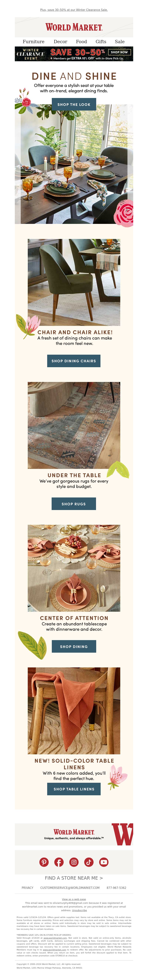Image resolution: width=148 pixels, height=980 pixels.
Task: Click Shop Now on clearance banner
Action: [119, 52]
